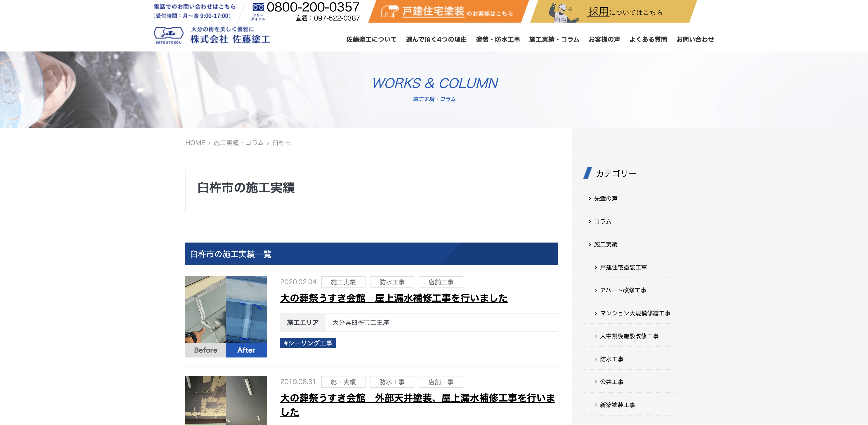The image size is (868, 425).
Task: Click the house paint roller icon
Action: point(389,11)
